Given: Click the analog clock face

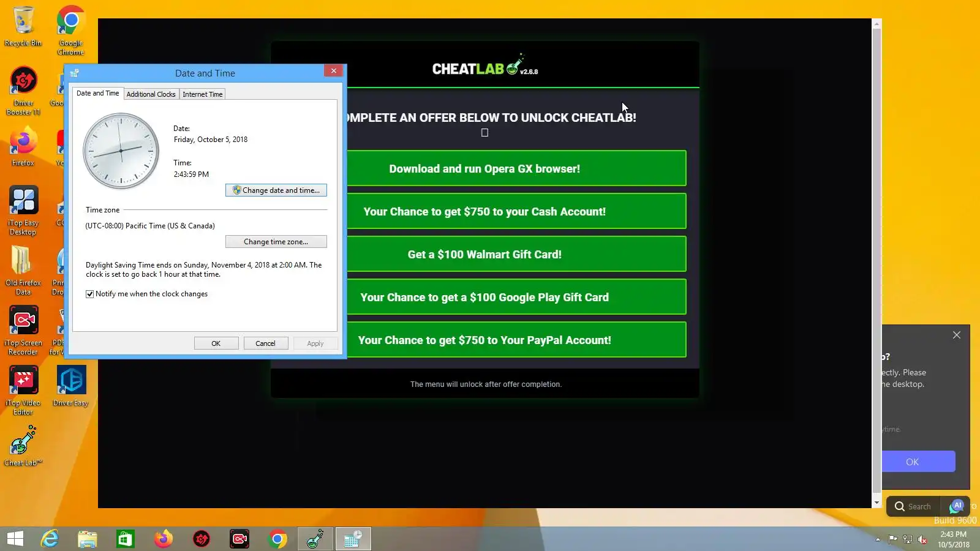Looking at the screenshot, I should (x=121, y=151).
